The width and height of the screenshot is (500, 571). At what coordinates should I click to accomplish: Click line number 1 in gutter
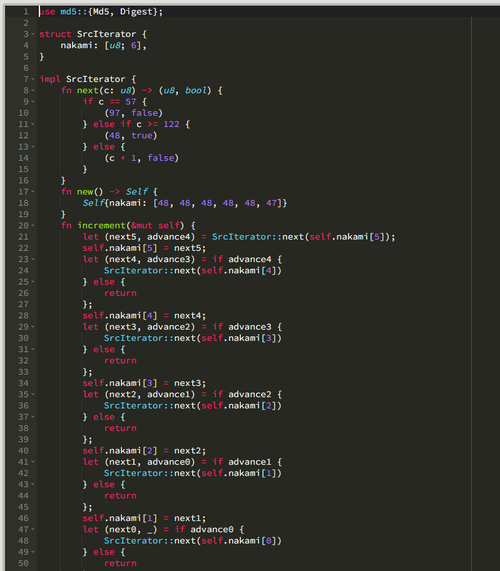pos(26,12)
